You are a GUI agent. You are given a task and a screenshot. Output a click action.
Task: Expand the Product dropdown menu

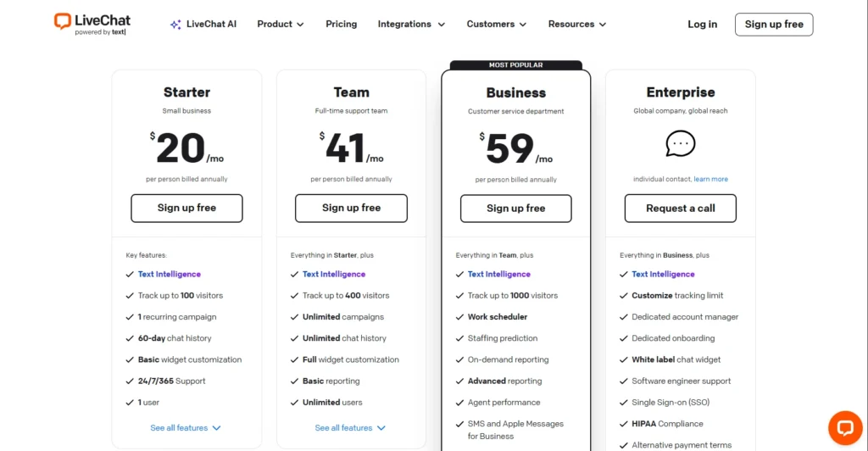281,25
